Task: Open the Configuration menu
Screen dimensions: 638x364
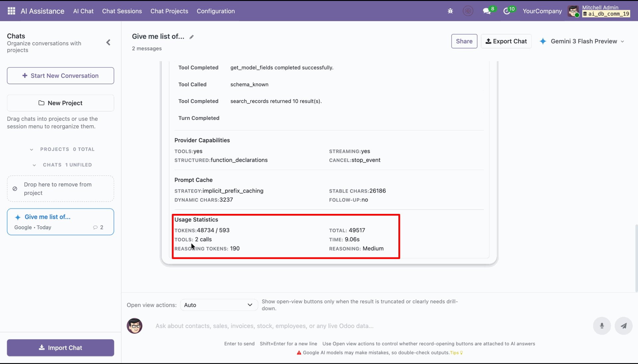Action: tap(216, 11)
